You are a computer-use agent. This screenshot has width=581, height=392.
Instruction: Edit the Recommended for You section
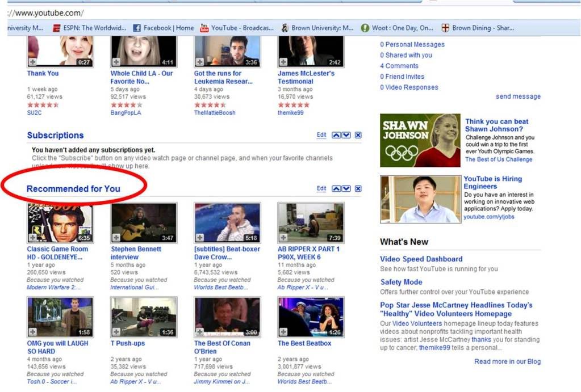click(x=321, y=188)
